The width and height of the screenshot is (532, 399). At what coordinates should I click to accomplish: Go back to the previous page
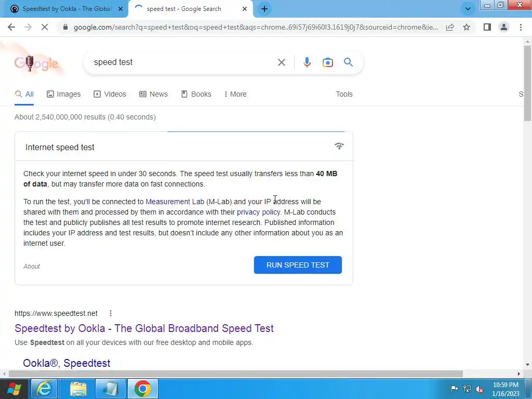pos(11,27)
